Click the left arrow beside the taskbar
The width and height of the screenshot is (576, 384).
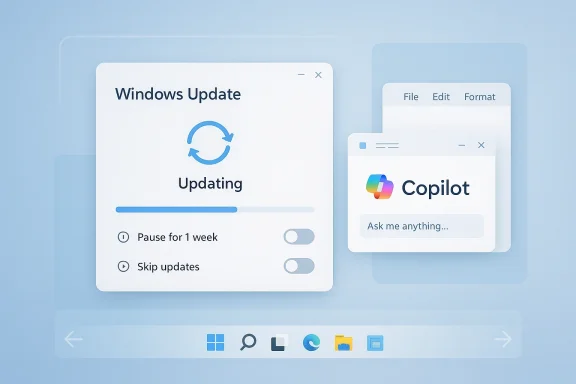point(74,339)
